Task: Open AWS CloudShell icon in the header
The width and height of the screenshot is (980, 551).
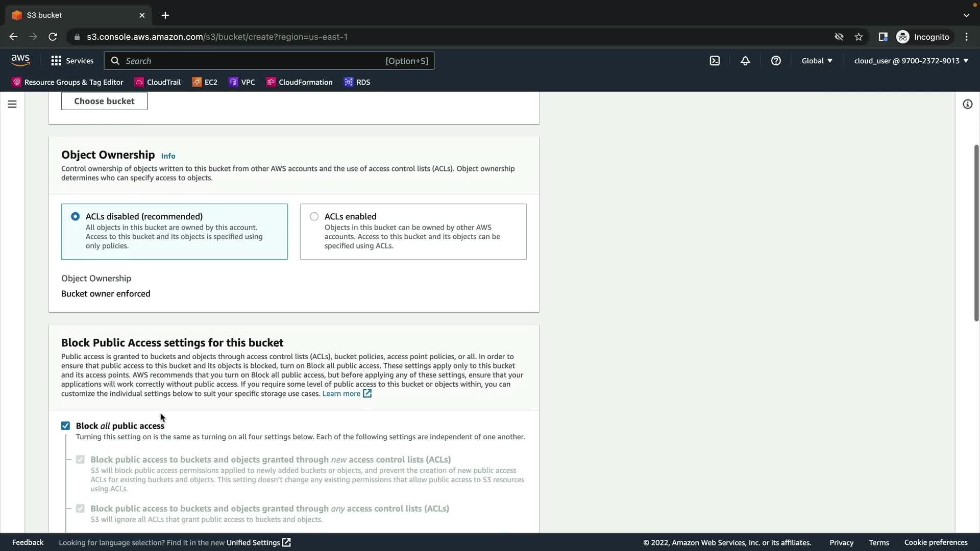Action: [715, 61]
